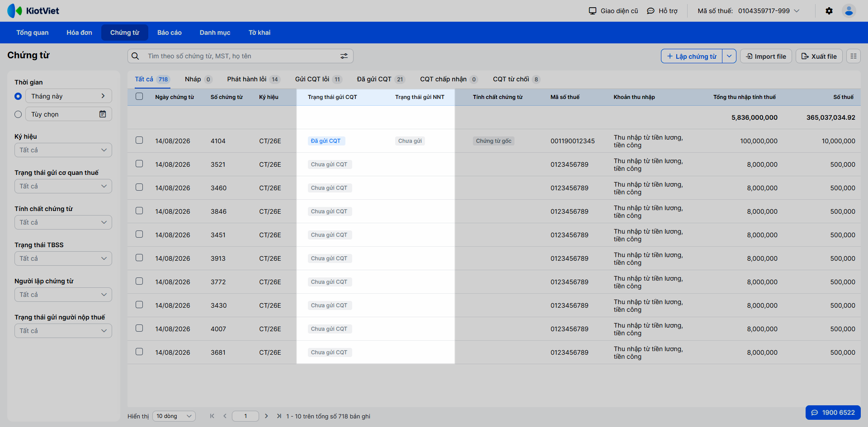Click the search magnifier icon

[135, 56]
